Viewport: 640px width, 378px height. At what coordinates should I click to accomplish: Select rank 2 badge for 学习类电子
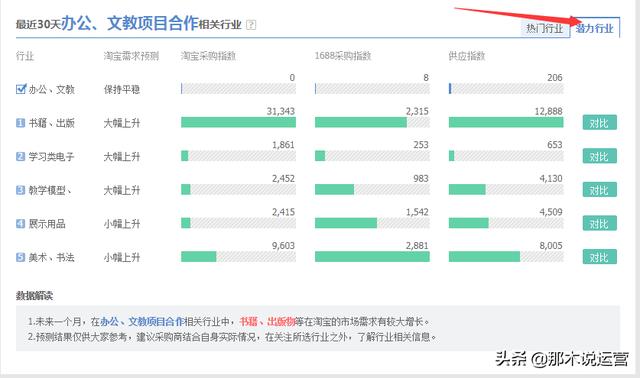(20, 156)
